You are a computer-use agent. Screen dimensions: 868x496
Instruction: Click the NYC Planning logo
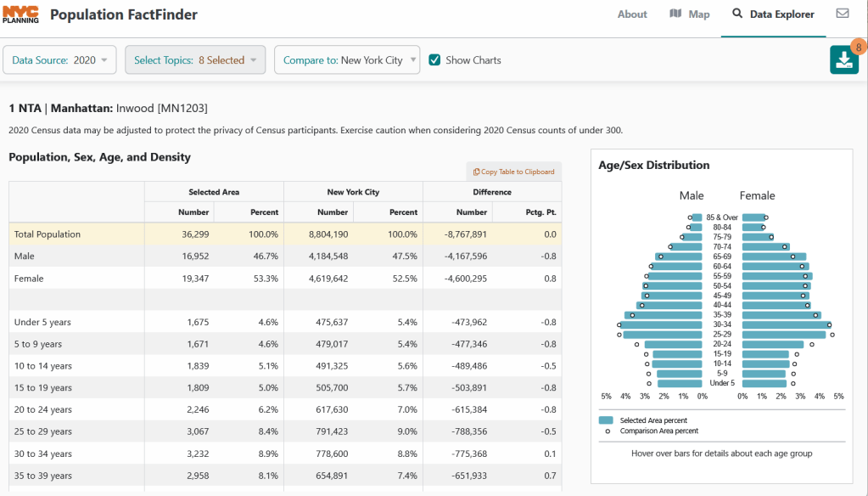coord(20,14)
